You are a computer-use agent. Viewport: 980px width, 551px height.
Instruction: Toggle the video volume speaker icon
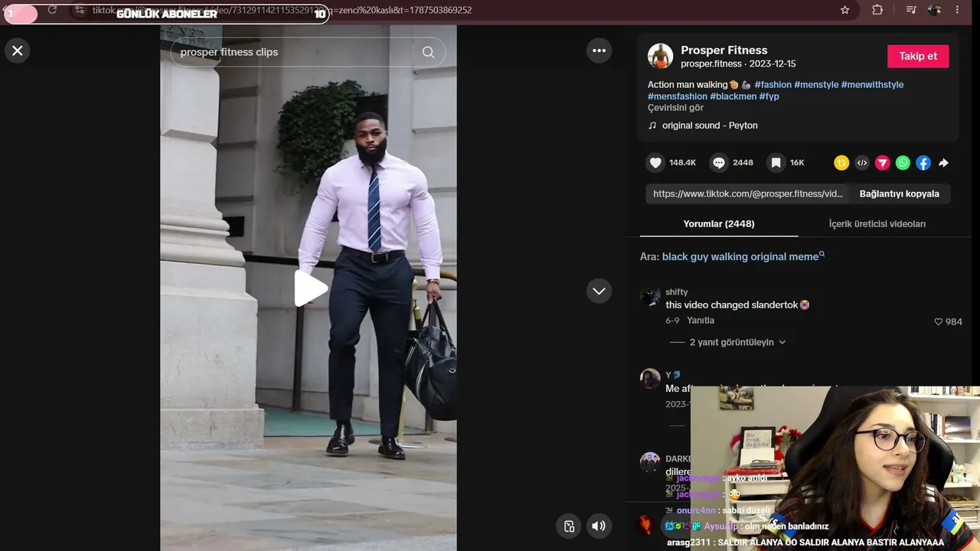pos(599,526)
